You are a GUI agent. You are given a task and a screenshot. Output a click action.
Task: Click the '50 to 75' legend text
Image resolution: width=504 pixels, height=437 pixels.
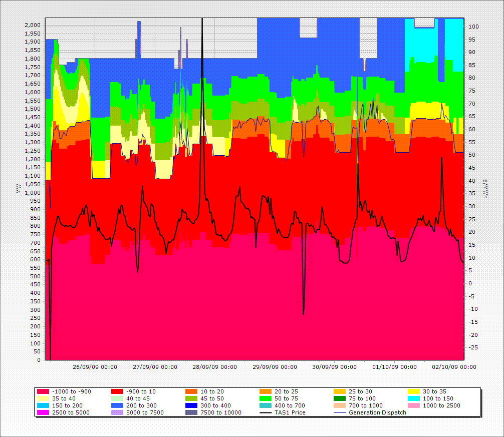pyautogui.click(x=286, y=398)
